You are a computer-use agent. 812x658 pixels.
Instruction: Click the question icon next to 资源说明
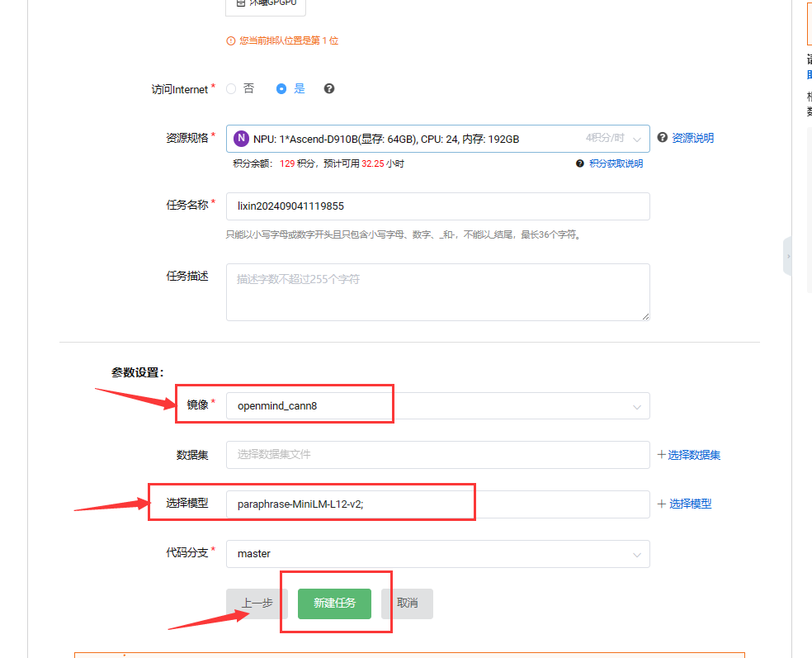click(662, 138)
